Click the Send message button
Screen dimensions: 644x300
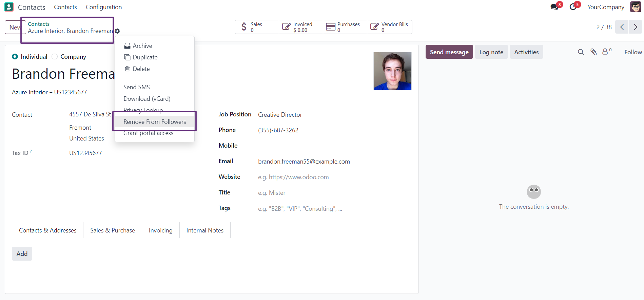[449, 52]
